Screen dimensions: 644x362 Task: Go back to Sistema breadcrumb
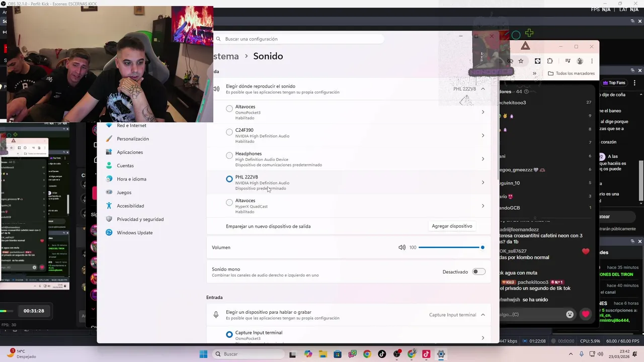pos(226,56)
